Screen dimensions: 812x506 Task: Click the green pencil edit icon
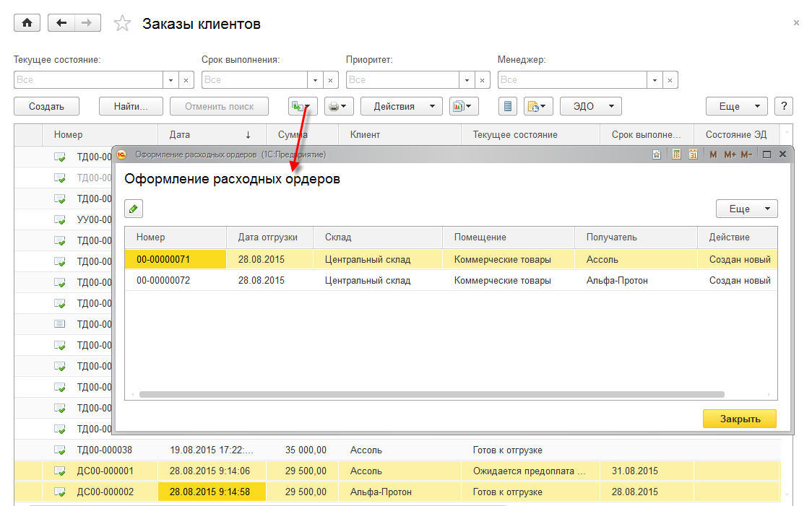click(134, 209)
